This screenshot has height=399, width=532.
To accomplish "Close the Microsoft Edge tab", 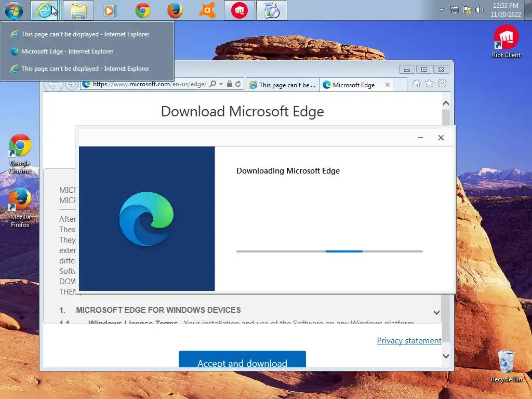I will 388,85.
